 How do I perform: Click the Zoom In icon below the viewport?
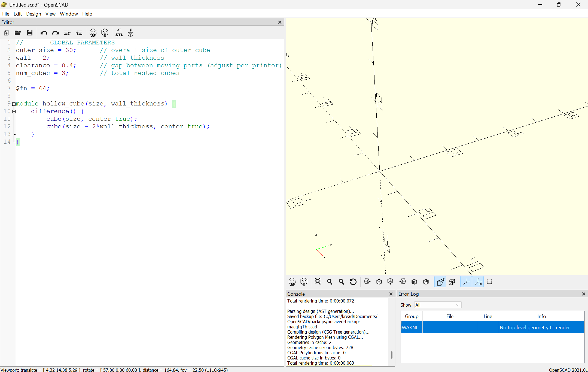pos(330,282)
